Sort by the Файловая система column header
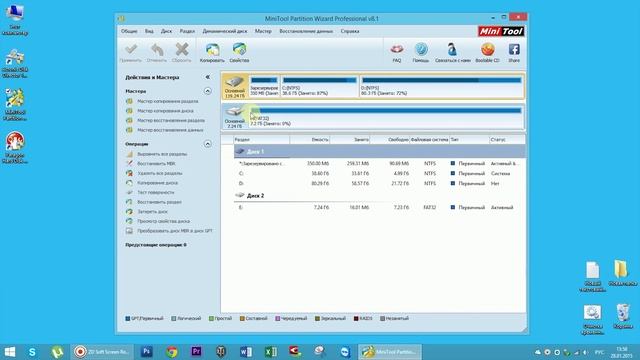 [429, 140]
